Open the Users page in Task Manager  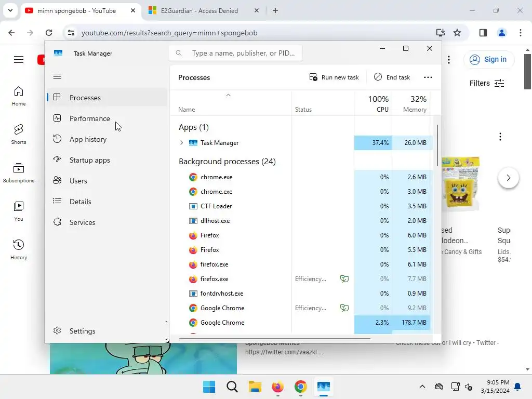pyautogui.click(x=107, y=181)
